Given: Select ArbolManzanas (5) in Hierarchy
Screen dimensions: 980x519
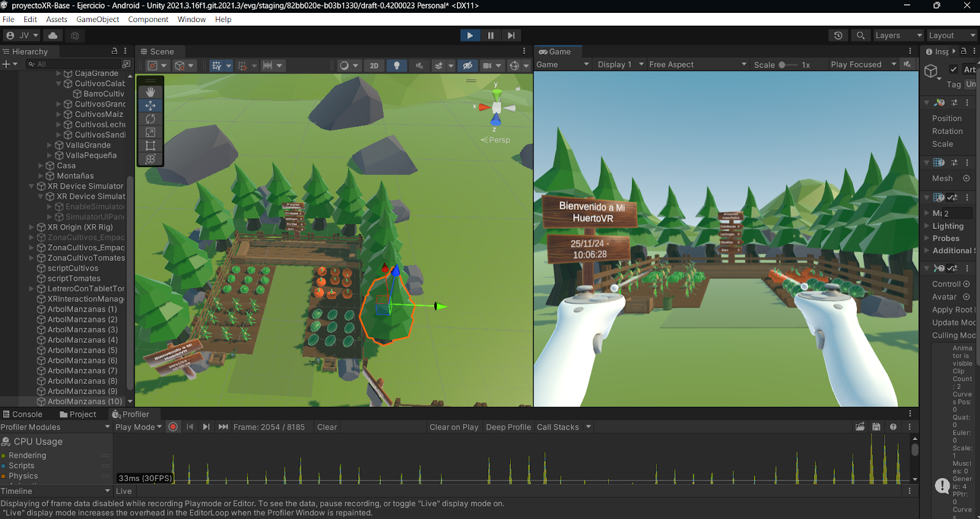Looking at the screenshot, I should click(82, 351).
